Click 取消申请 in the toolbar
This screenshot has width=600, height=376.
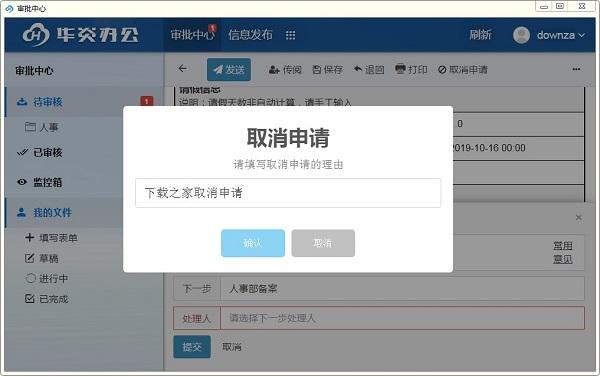[x=463, y=70]
